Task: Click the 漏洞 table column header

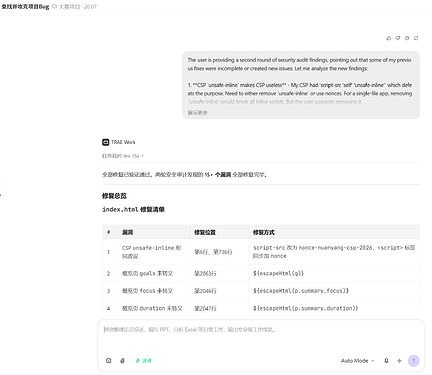Action: pos(127,232)
